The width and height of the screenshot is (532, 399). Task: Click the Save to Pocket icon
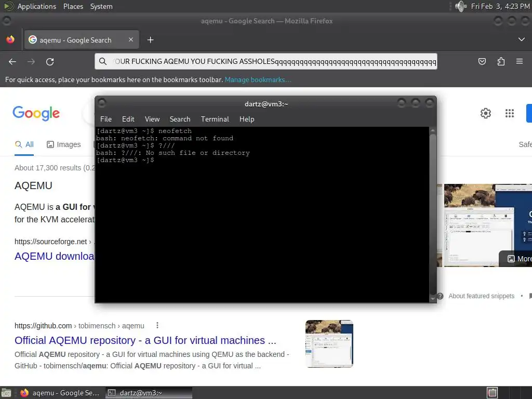point(482,61)
